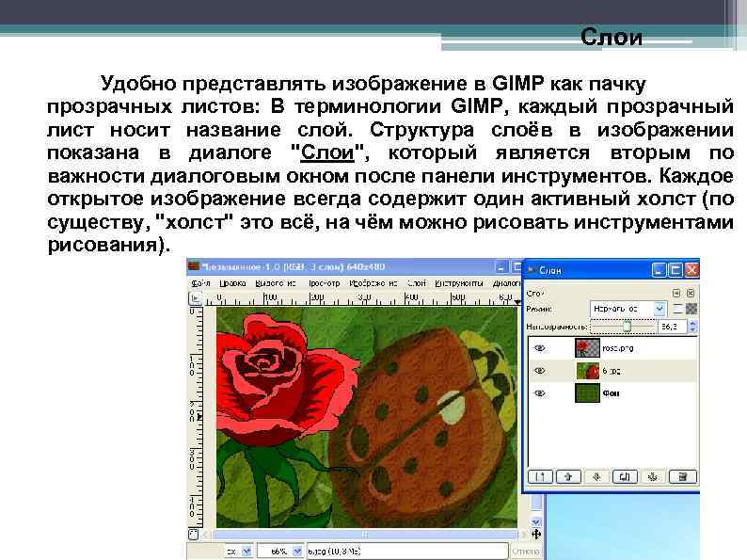Viewport: 747px width, 560px height.
Task: Minimize the GIMP image window
Action: [501, 267]
